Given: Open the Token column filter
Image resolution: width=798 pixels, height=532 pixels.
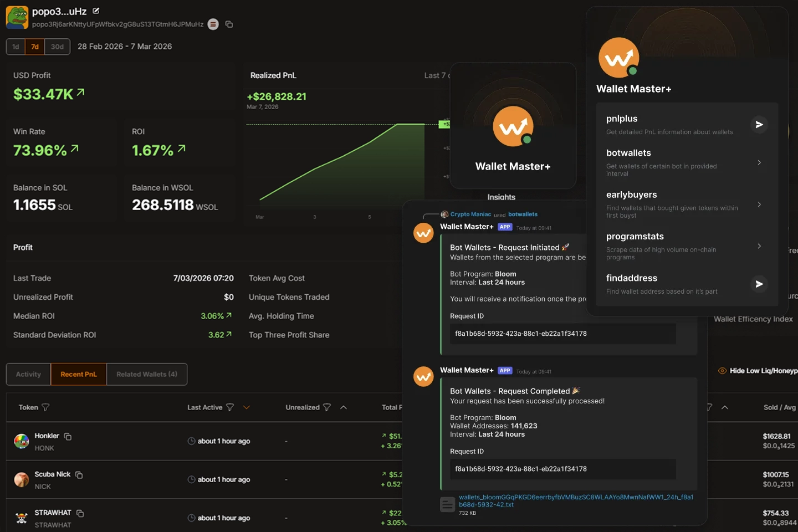Looking at the screenshot, I should click(x=45, y=407).
